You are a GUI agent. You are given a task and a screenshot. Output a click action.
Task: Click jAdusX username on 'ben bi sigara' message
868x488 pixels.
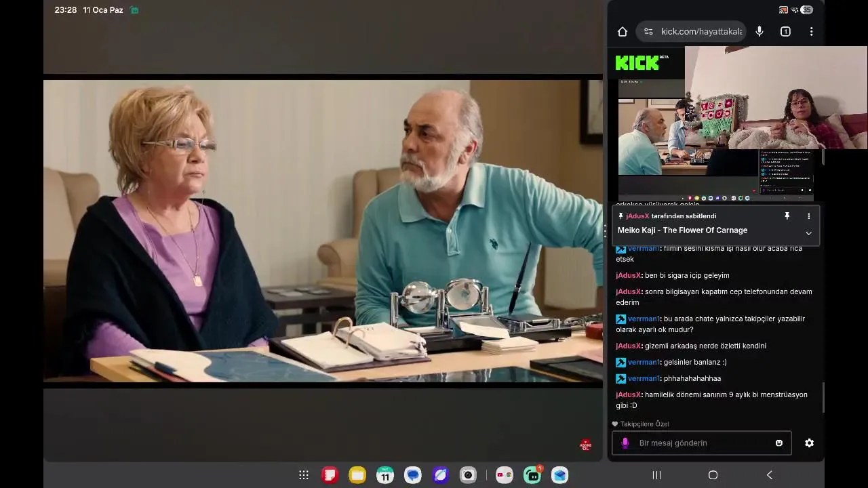pyautogui.click(x=629, y=275)
